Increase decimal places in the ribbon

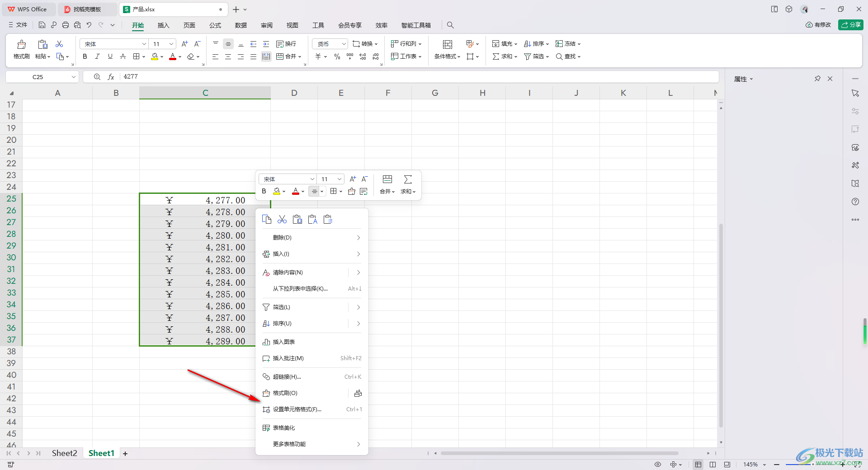pyautogui.click(x=363, y=56)
